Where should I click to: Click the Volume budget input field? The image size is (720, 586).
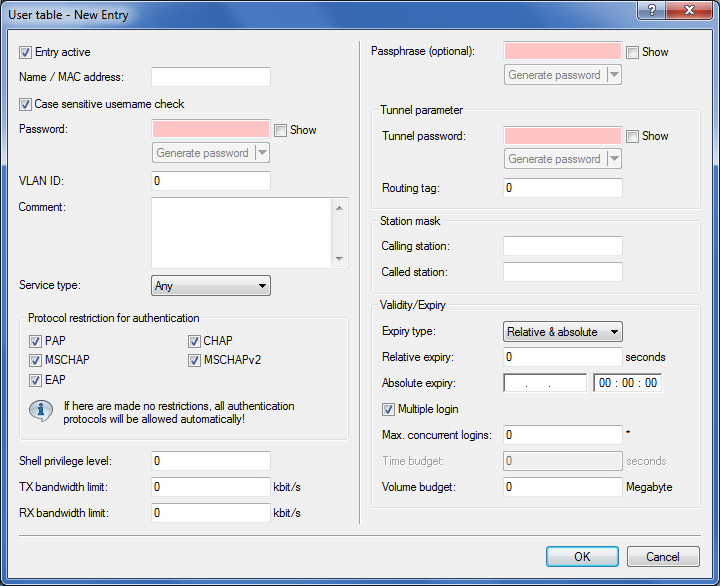562,487
